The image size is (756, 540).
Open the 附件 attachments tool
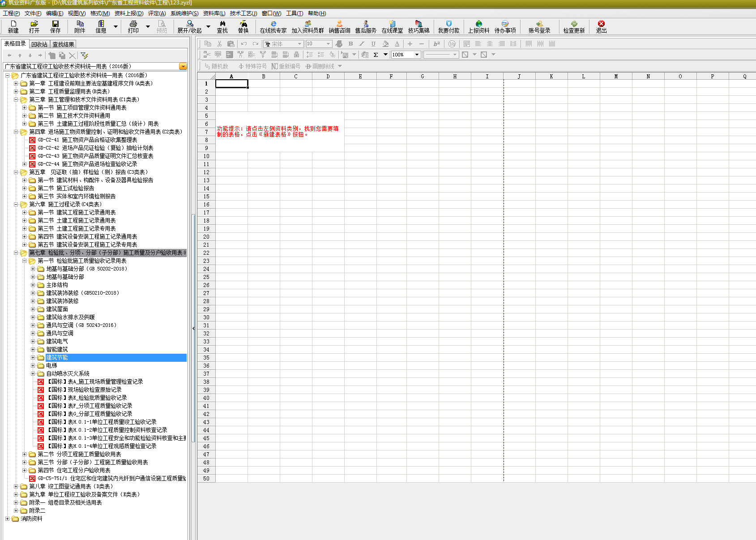pos(80,27)
